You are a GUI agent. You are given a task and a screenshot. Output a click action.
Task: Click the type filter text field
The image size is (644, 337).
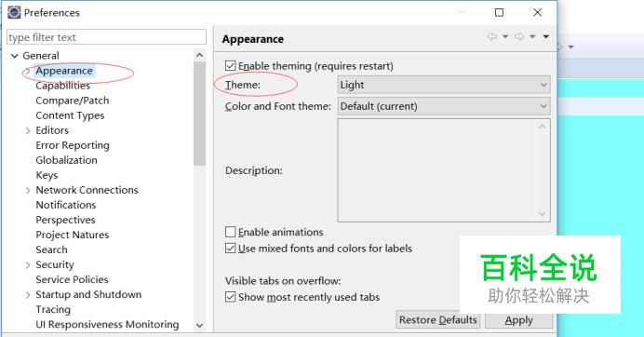[106, 37]
